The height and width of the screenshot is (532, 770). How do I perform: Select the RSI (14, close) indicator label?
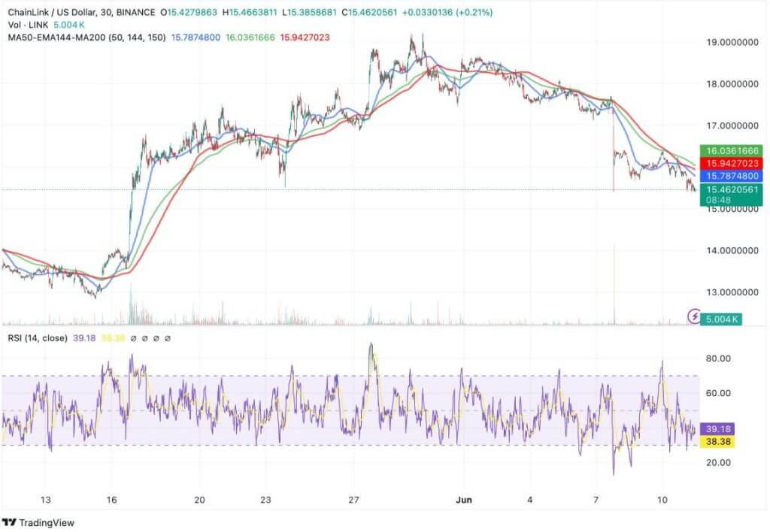tap(38, 338)
